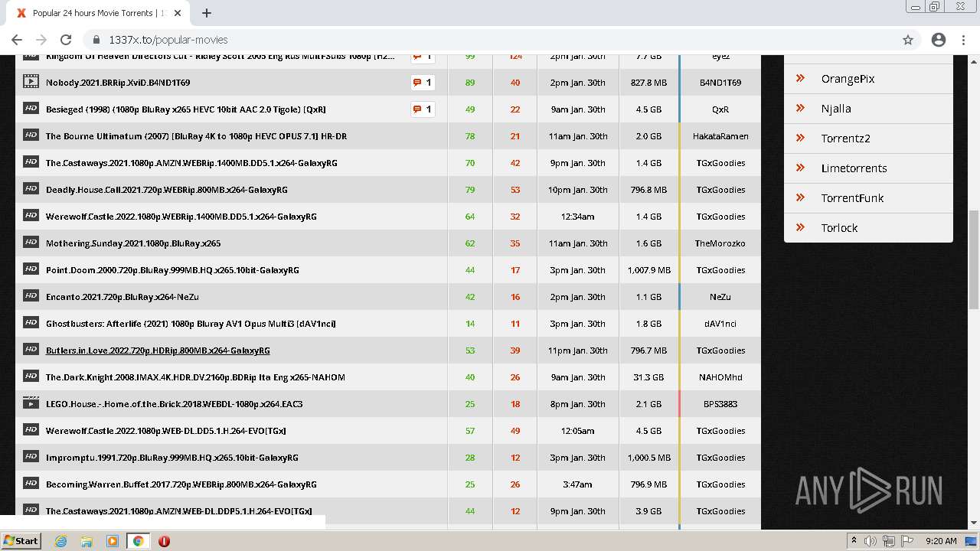Image resolution: width=980 pixels, height=551 pixels.
Task: Click arrow icon beside OrangePix
Action: [x=800, y=78]
